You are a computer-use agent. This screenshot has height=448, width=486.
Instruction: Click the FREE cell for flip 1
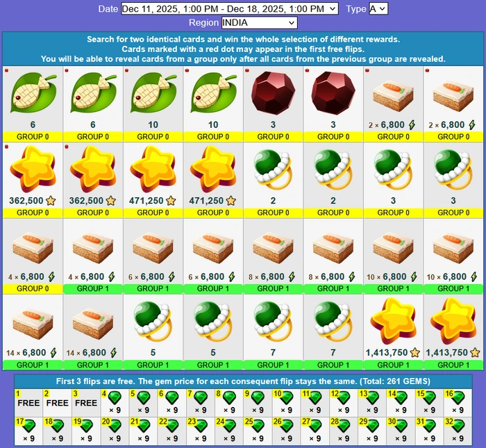[x=28, y=403]
